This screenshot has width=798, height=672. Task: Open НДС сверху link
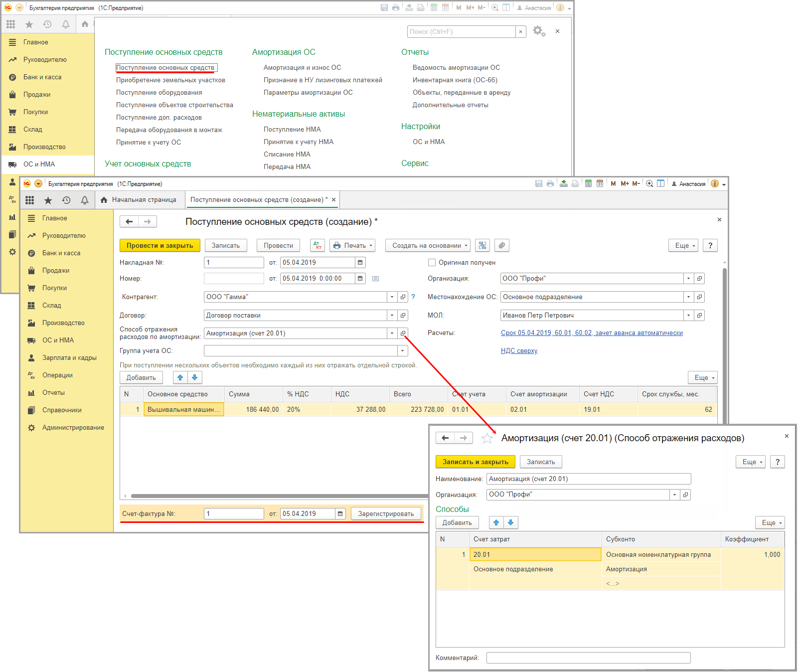[519, 350]
